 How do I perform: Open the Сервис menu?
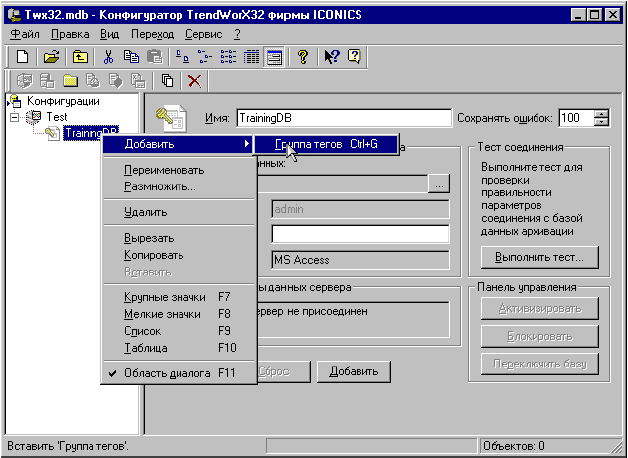point(203,34)
